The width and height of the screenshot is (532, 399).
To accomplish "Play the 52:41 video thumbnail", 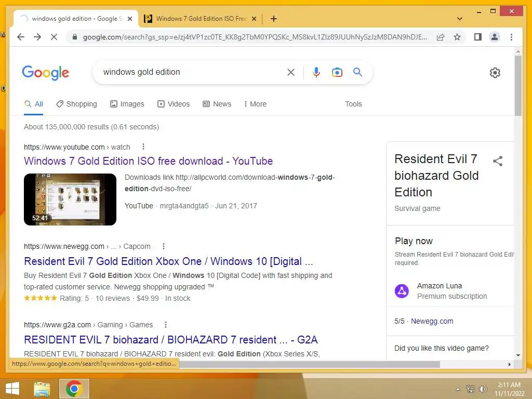I will pyautogui.click(x=70, y=199).
